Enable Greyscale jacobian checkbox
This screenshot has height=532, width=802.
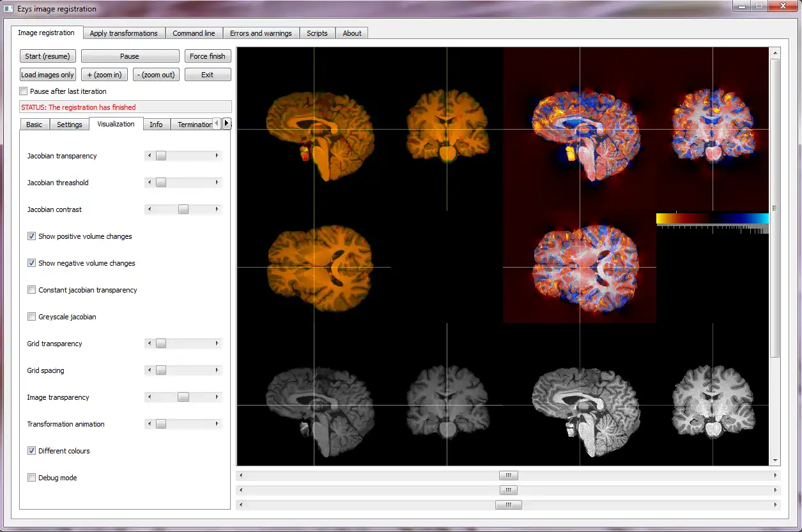coord(32,317)
